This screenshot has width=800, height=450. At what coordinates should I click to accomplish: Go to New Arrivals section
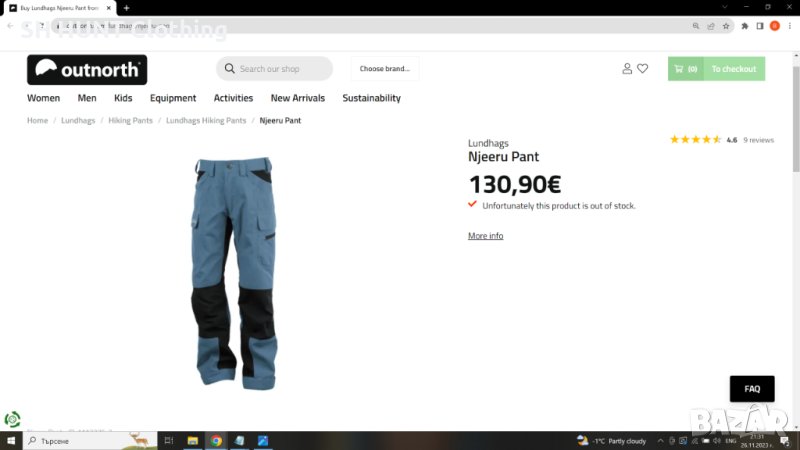tap(296, 98)
